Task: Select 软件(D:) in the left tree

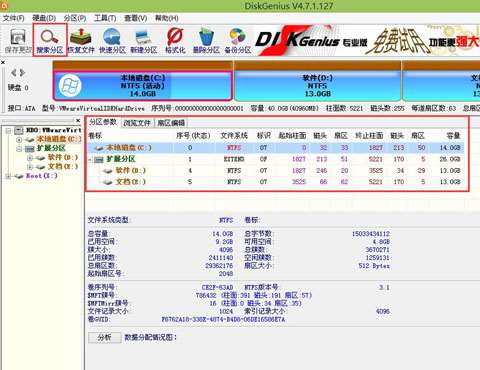Action: tap(63, 157)
